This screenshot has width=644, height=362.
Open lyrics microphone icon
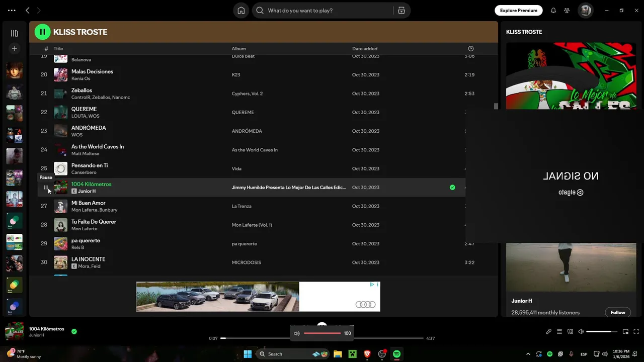548,331
